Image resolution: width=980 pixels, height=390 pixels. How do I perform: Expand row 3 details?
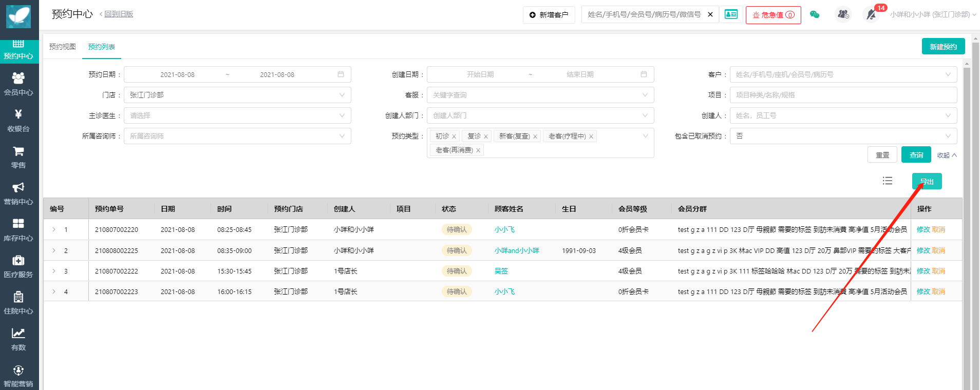click(54, 271)
